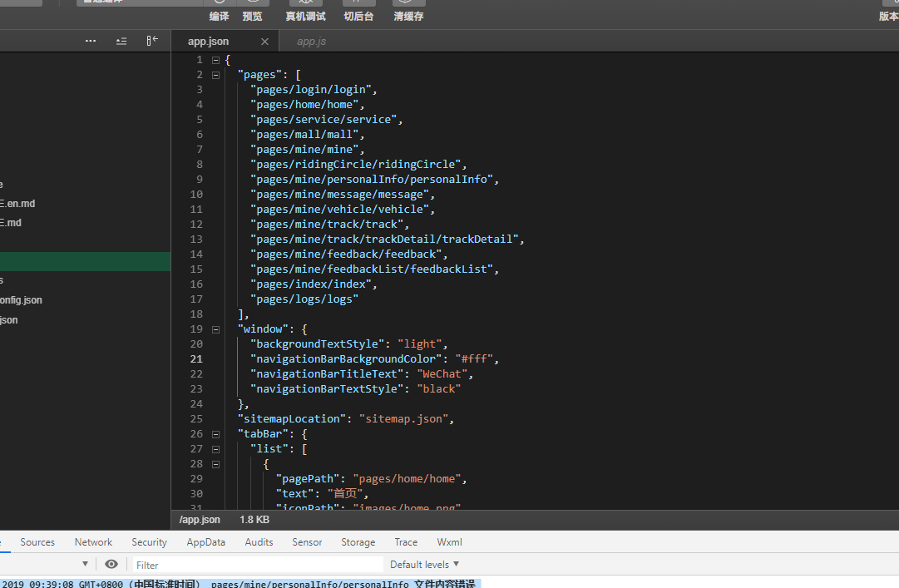The height and width of the screenshot is (588, 899).
Task: Switch to the app.js editor tab
Action: click(x=311, y=42)
